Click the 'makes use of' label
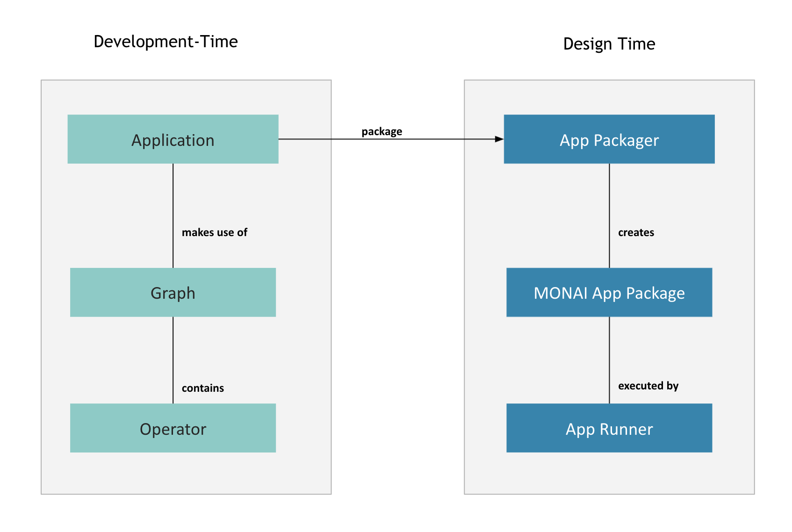The width and height of the screenshot is (792, 532). [215, 232]
